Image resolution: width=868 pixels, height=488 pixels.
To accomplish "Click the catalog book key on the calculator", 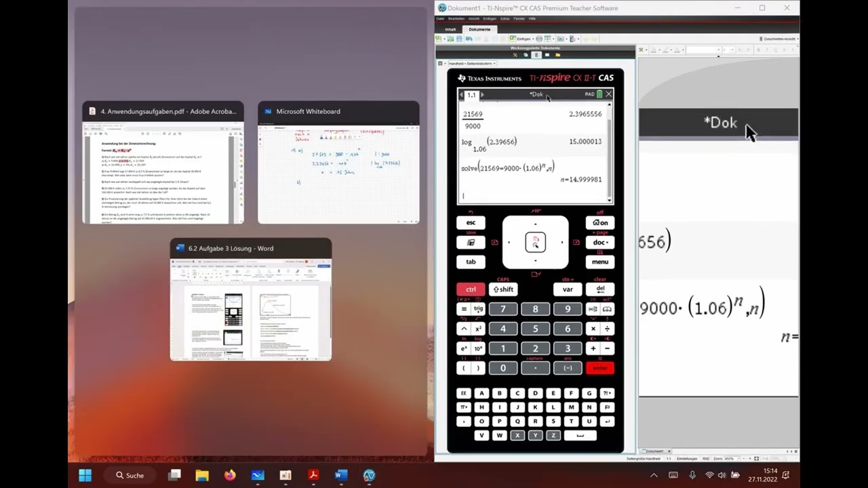I will click(608, 309).
